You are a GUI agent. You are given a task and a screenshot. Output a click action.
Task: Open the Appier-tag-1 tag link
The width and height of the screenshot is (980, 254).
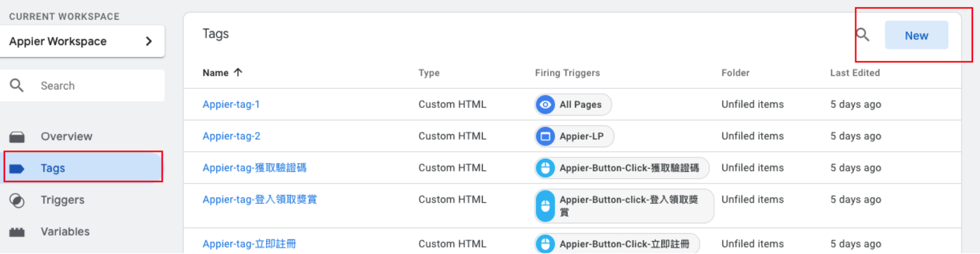[231, 104]
